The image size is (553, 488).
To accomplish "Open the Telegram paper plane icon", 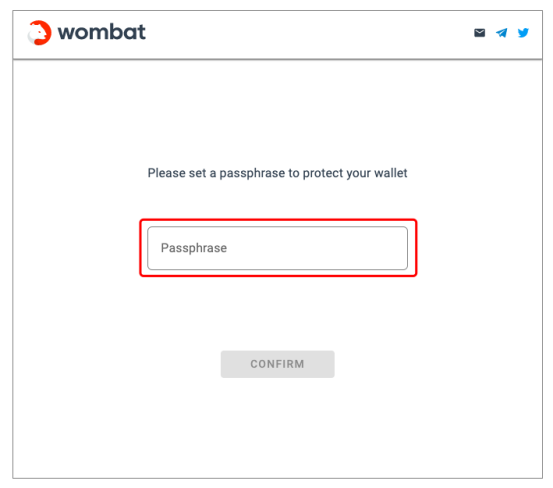I will 501,33.
